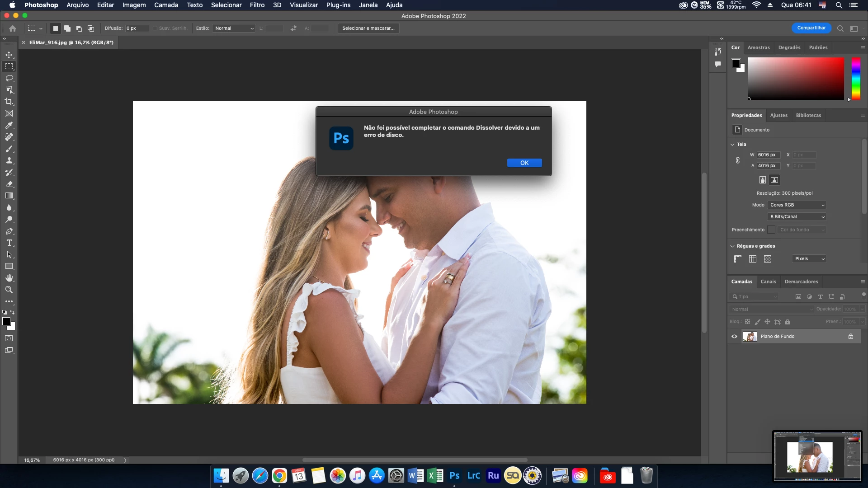Screen dimensions: 868x488
Task: Select the Clone Stamp tool
Action: 9,160
